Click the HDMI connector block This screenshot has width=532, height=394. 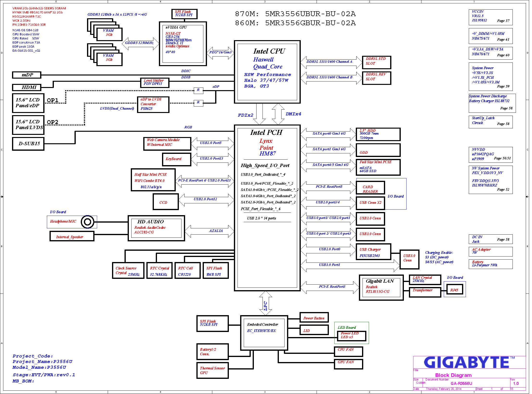click(x=26, y=87)
